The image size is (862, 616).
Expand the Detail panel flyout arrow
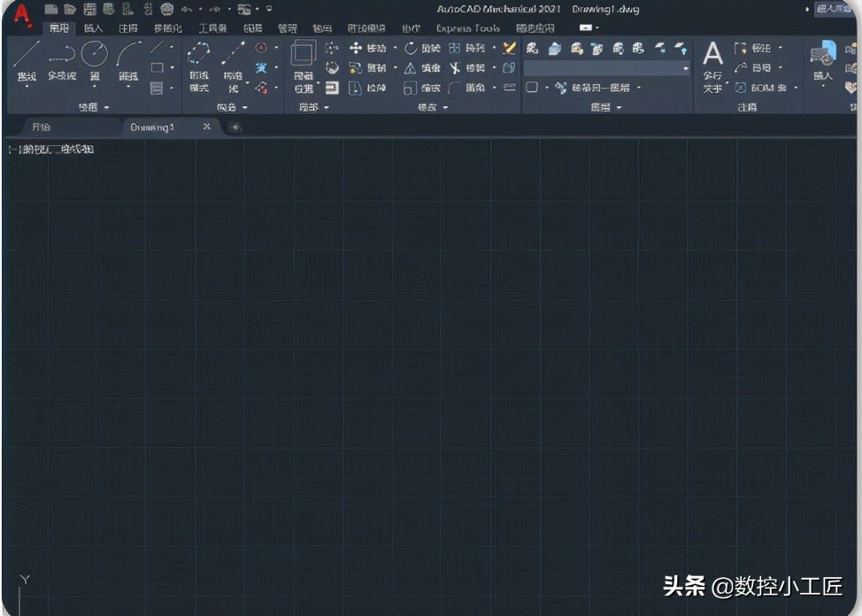click(x=327, y=108)
